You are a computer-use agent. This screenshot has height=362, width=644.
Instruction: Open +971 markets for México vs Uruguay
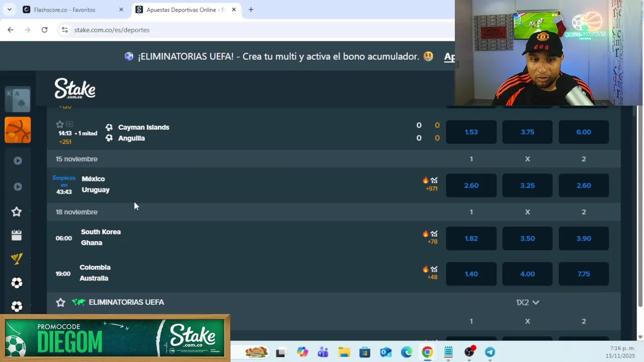[x=432, y=189]
